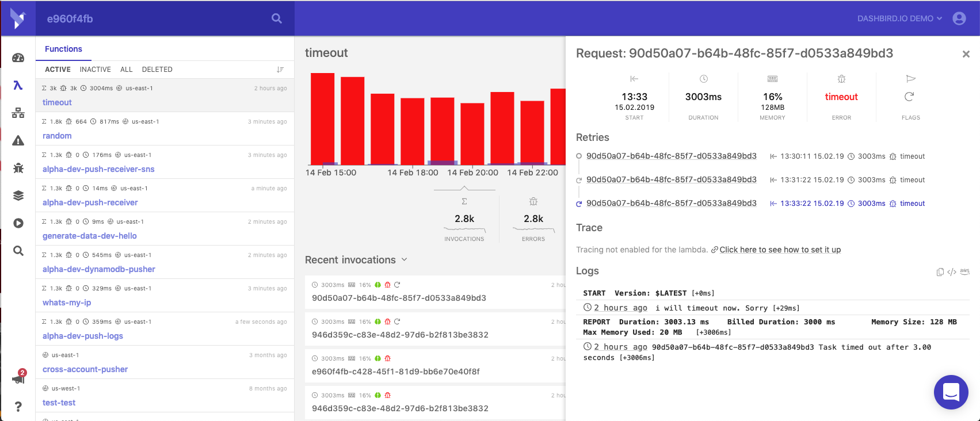980x421 pixels.
Task: Open the Lambda functions sidebar icon
Action: tap(18, 85)
